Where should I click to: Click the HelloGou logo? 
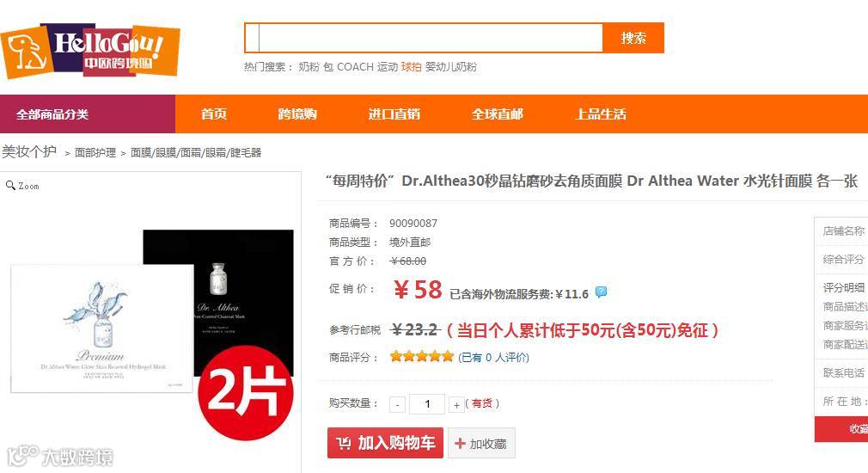pyautogui.click(x=90, y=52)
